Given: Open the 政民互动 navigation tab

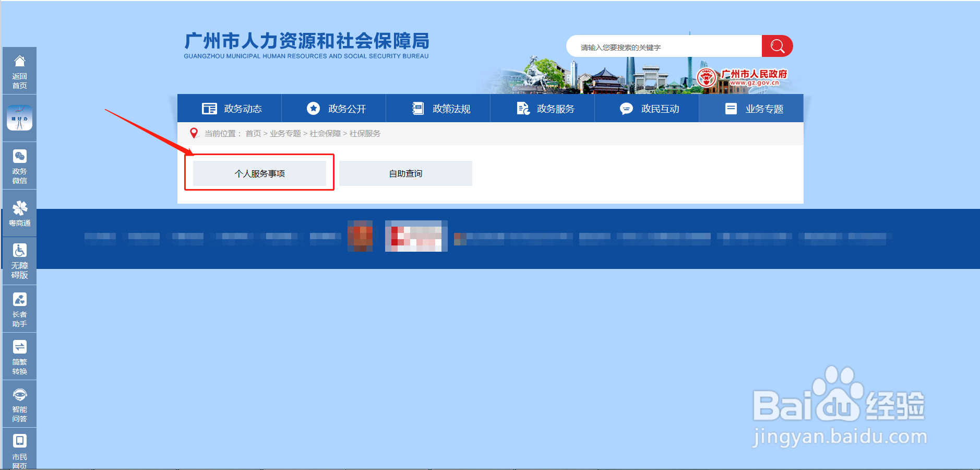Looking at the screenshot, I should 647,109.
